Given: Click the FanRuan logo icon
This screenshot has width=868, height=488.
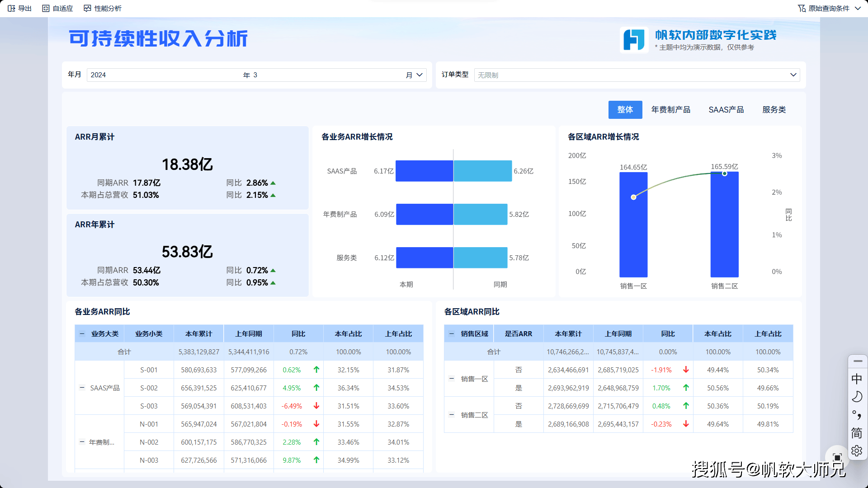Looking at the screenshot, I should (634, 40).
